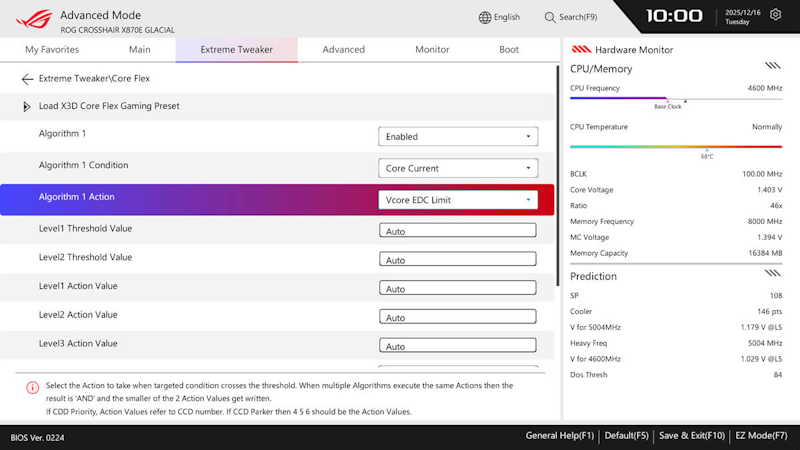Screen dimensions: 800x450
Task: Open Algorithm 1 Enabled dropdown
Action: (x=458, y=137)
